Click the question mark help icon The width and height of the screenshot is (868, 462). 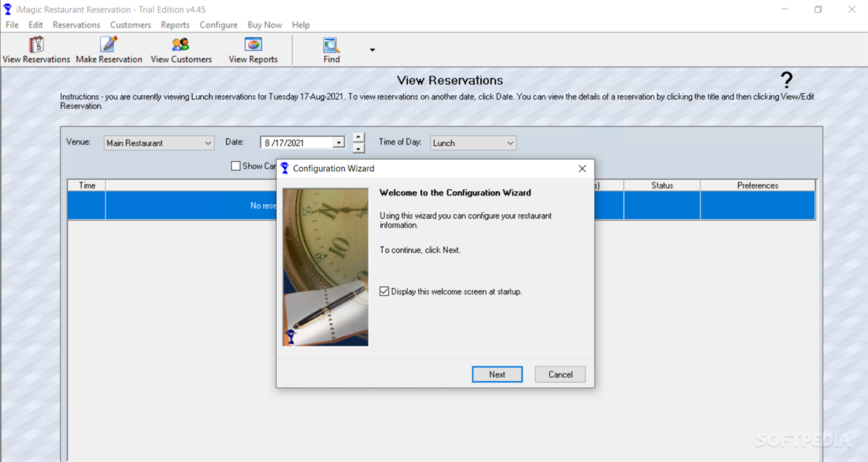point(786,80)
